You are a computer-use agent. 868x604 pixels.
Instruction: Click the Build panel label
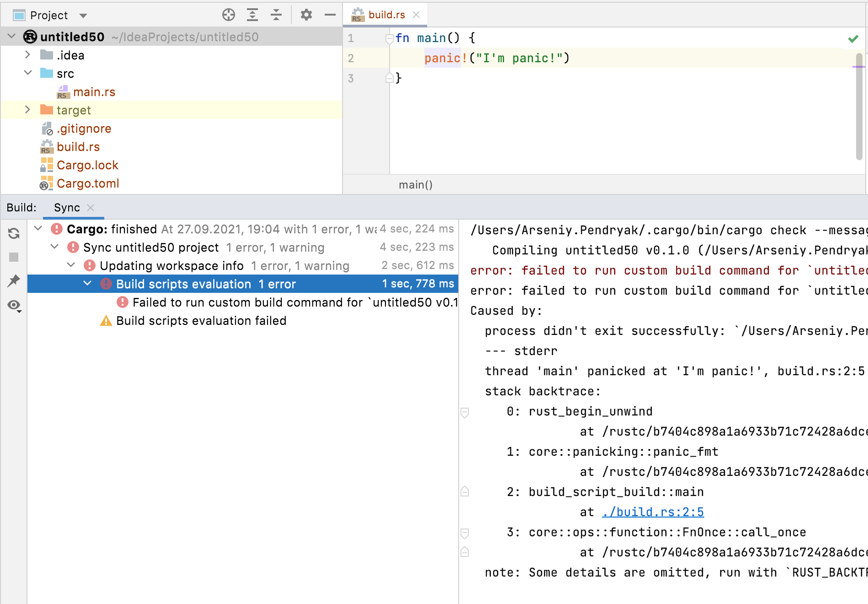(21, 208)
